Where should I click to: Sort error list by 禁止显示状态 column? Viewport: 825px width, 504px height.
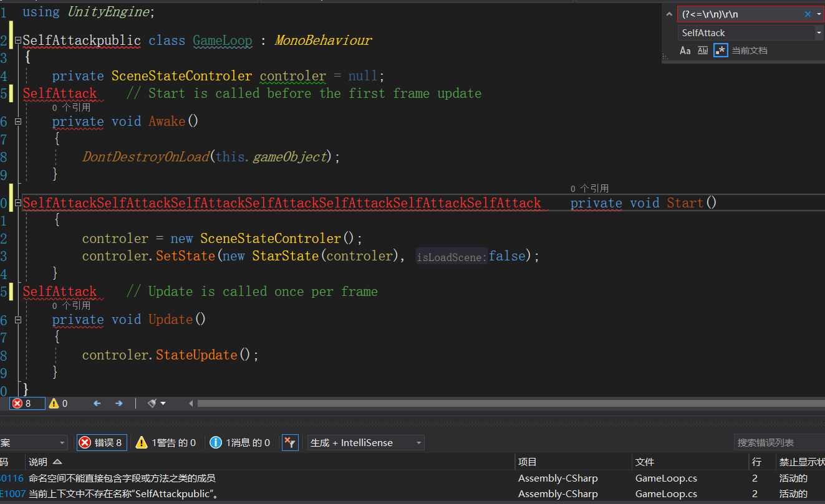coord(801,462)
